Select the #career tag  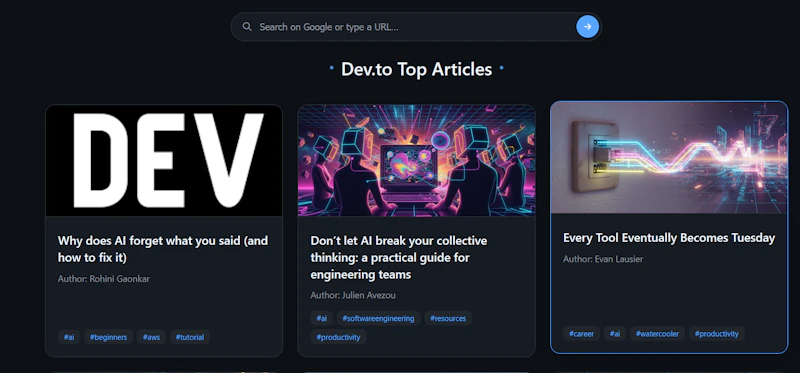pyautogui.click(x=582, y=334)
